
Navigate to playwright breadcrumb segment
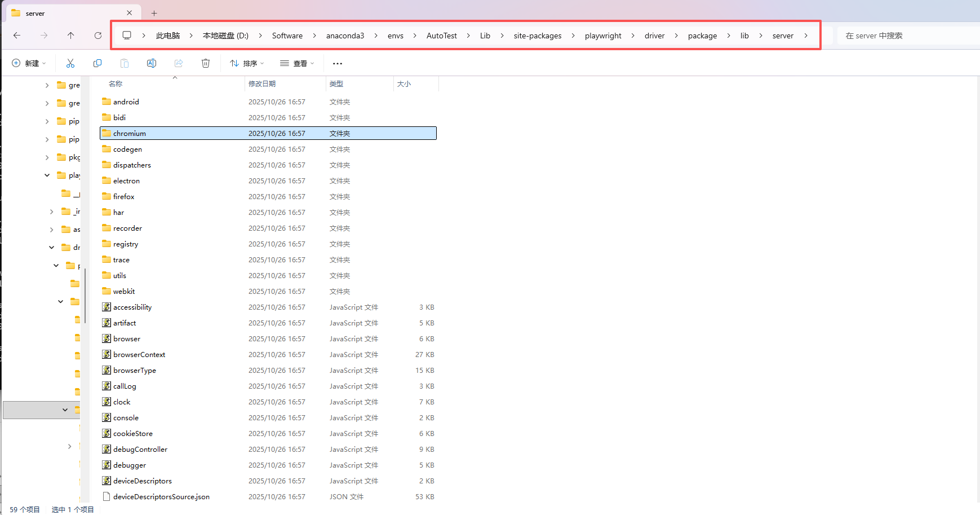603,36
